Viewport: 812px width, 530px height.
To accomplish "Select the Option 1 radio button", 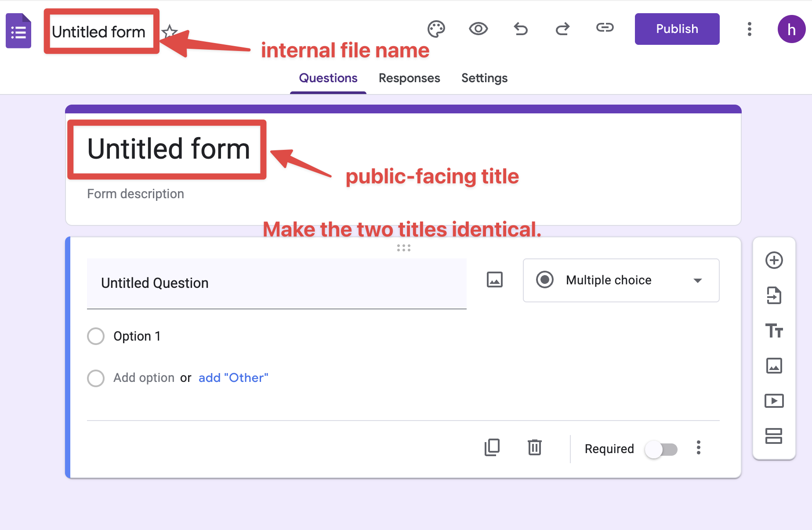I will 95,336.
